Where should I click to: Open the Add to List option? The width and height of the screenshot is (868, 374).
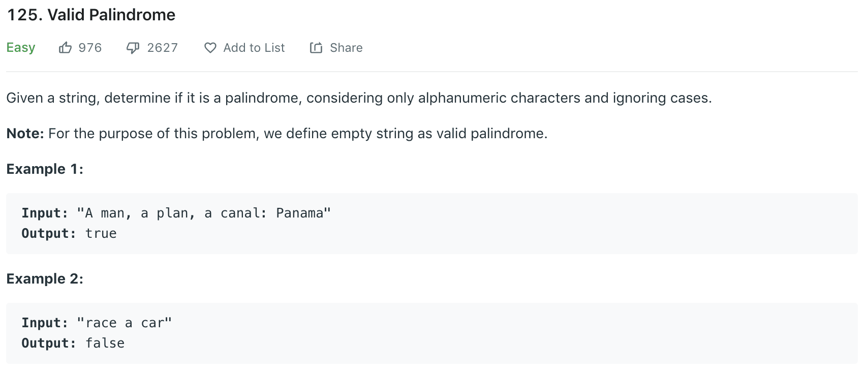[x=254, y=48]
